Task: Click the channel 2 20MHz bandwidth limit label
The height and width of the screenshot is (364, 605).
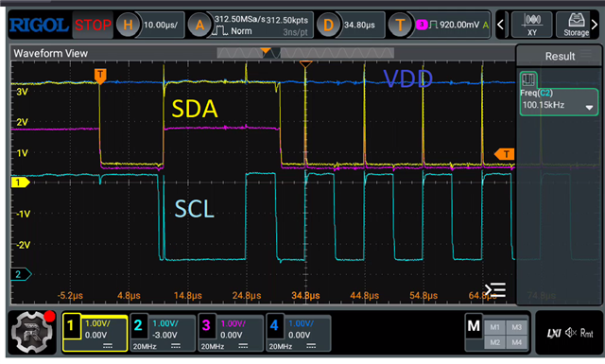Action: 145,347
